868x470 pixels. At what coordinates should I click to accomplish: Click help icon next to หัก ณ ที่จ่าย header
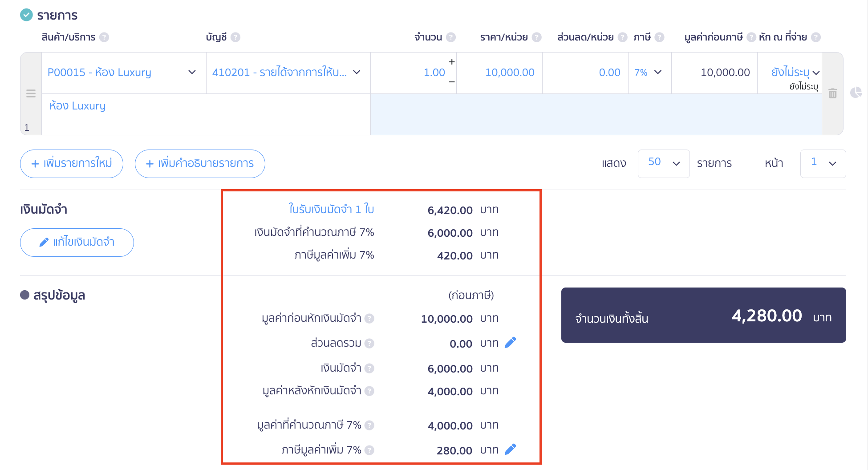click(816, 37)
